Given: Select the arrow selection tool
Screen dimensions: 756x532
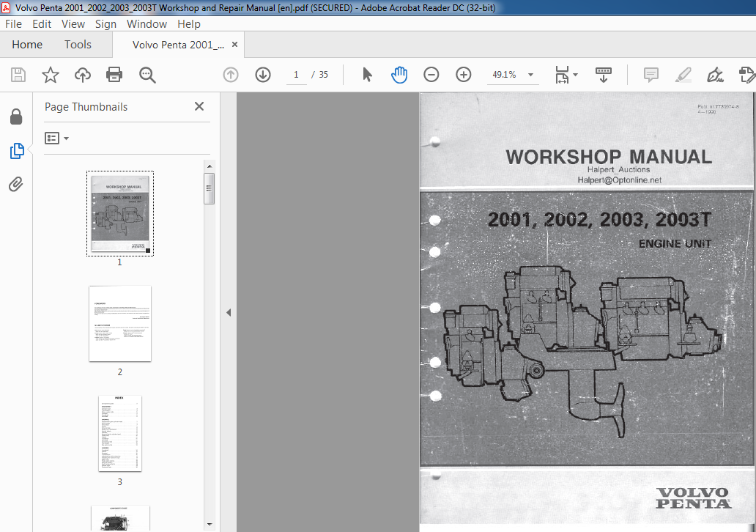Looking at the screenshot, I should pyautogui.click(x=367, y=75).
